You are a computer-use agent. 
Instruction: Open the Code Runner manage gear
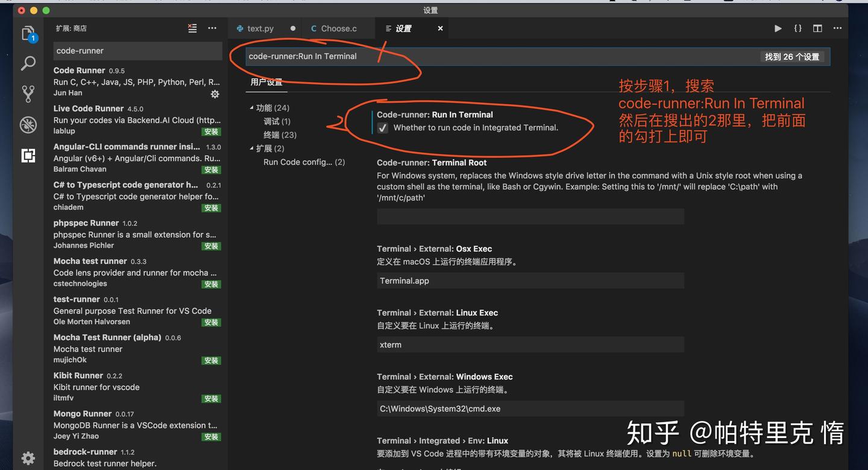(215, 94)
